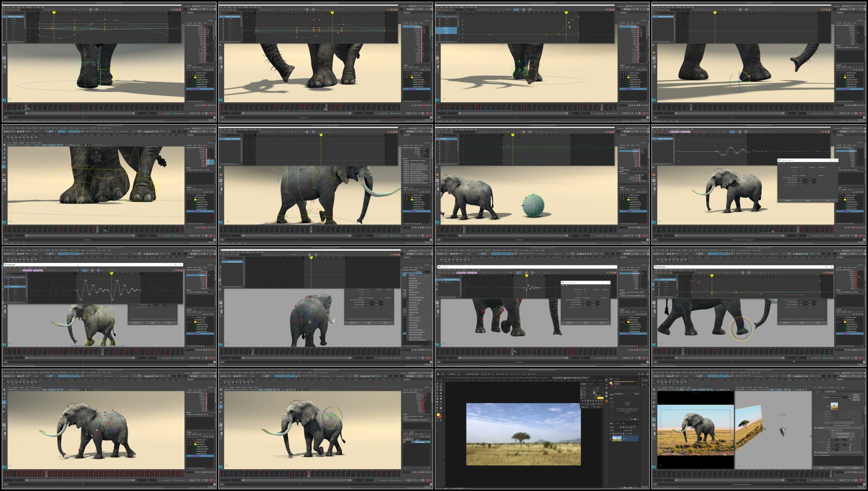Open Workspace dropdown in red-dotted walking elephant screenshot
The image size is (868, 491).
203,373
